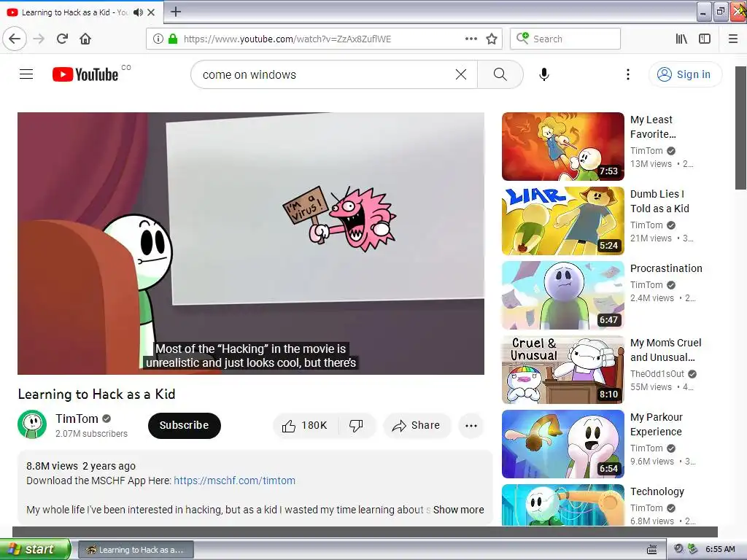This screenshot has height=560, width=747.
Task: Select the Learning to Hack taskbar button
Action: click(x=136, y=550)
